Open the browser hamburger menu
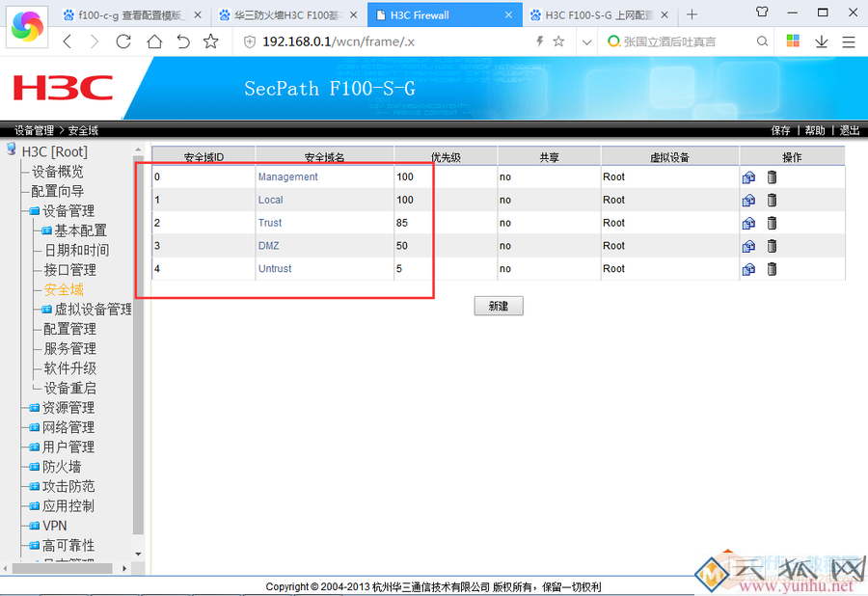Viewport: 868px width, 596px height. 848,41
